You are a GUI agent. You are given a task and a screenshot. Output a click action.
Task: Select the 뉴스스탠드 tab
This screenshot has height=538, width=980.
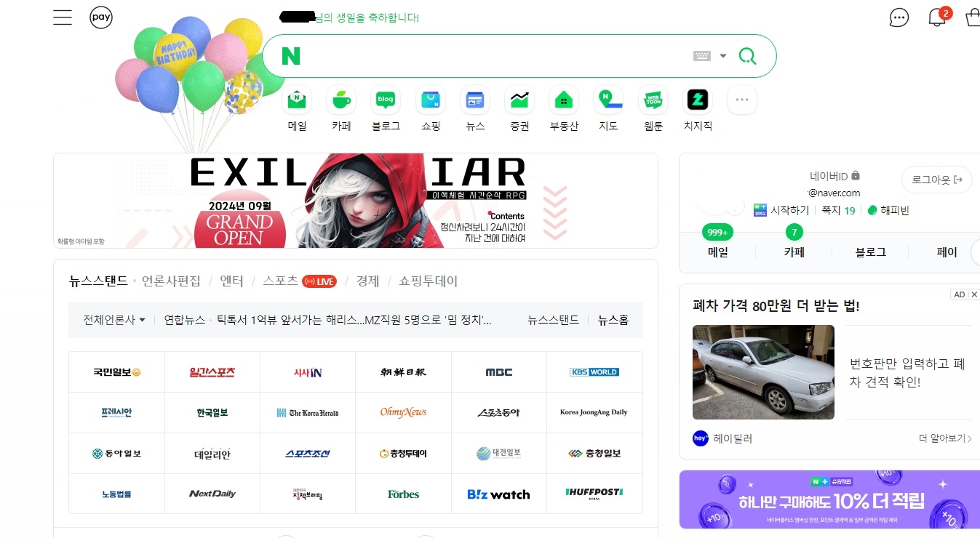pyautogui.click(x=98, y=281)
